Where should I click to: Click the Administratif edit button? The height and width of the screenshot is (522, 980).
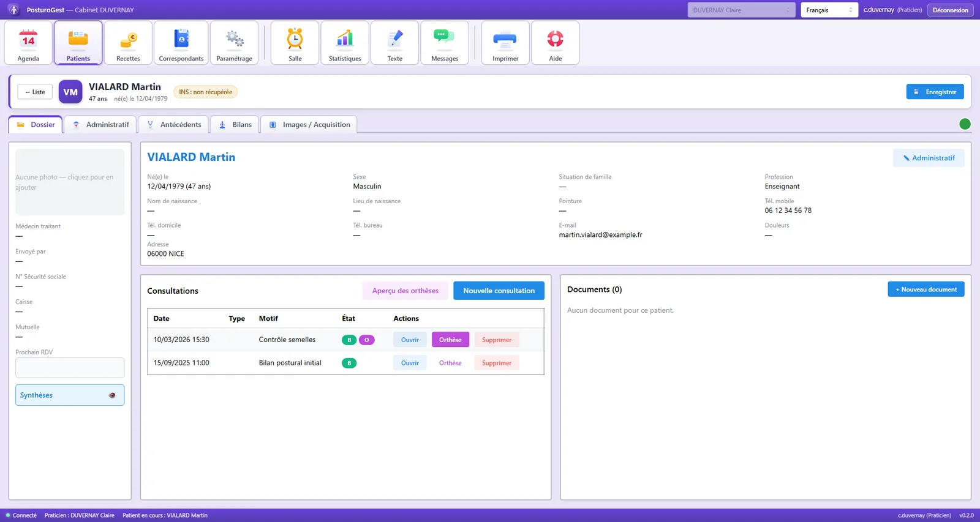tap(929, 158)
